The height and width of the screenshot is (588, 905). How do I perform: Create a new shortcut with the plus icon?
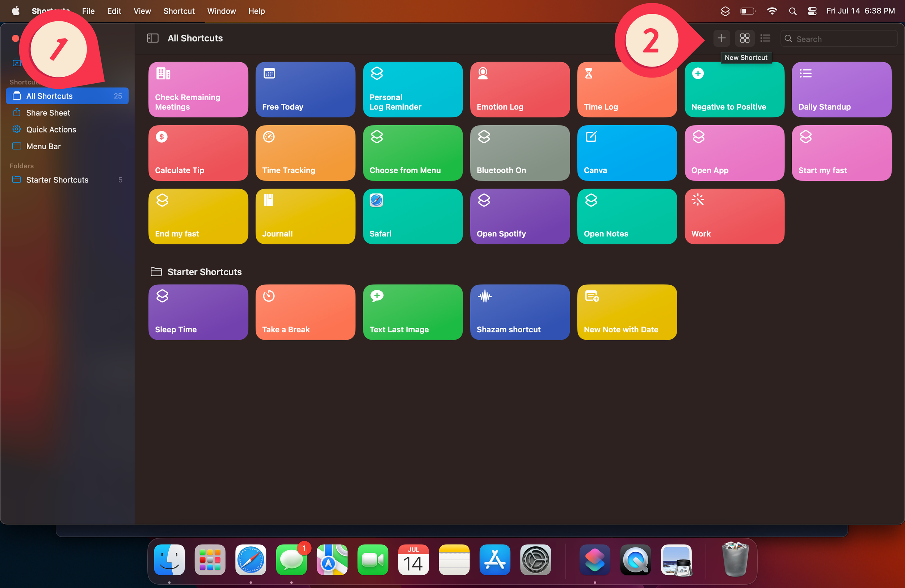(x=721, y=38)
